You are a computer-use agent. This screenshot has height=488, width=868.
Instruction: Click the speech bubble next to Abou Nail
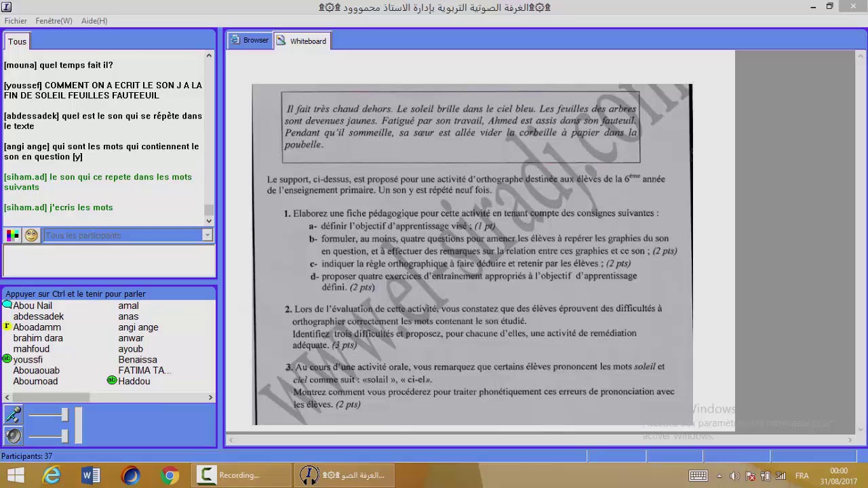pyautogui.click(x=7, y=306)
